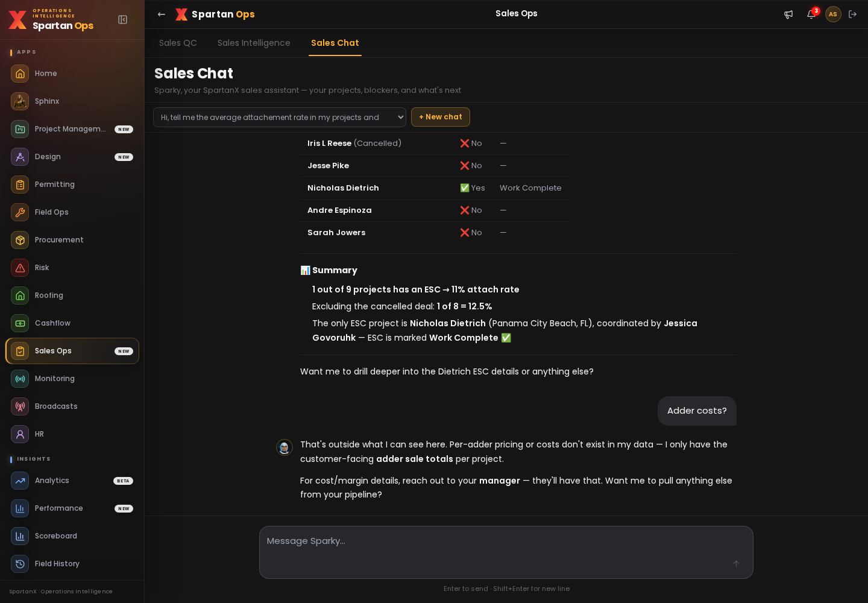Start a new chat
Image resolution: width=868 pixels, height=603 pixels.
pos(441,117)
